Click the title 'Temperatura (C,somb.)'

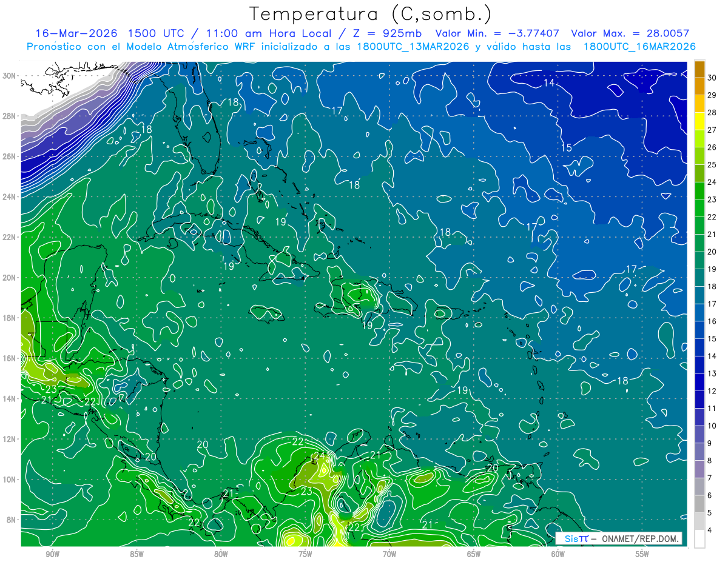(370, 13)
